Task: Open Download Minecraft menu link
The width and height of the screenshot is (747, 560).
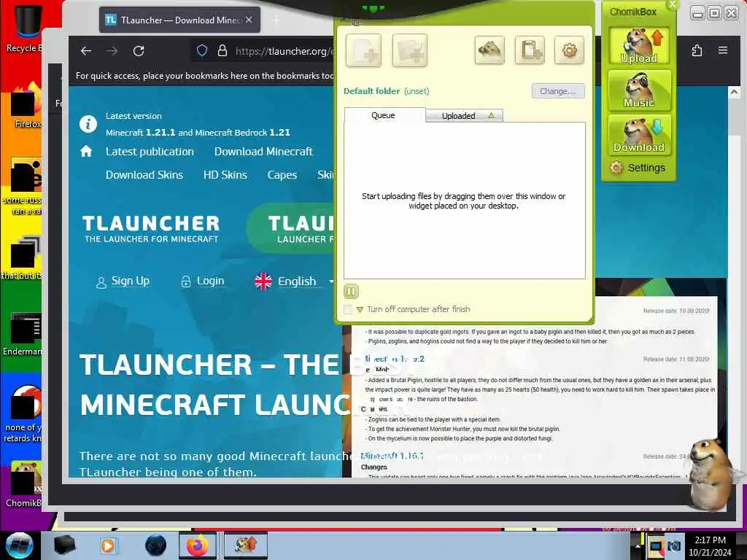Action: 263,152
